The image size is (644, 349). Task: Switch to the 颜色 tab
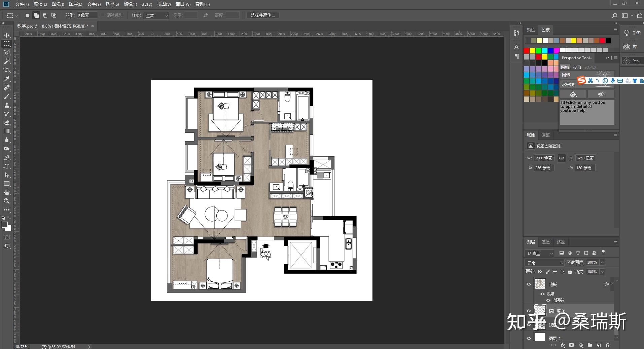click(531, 30)
